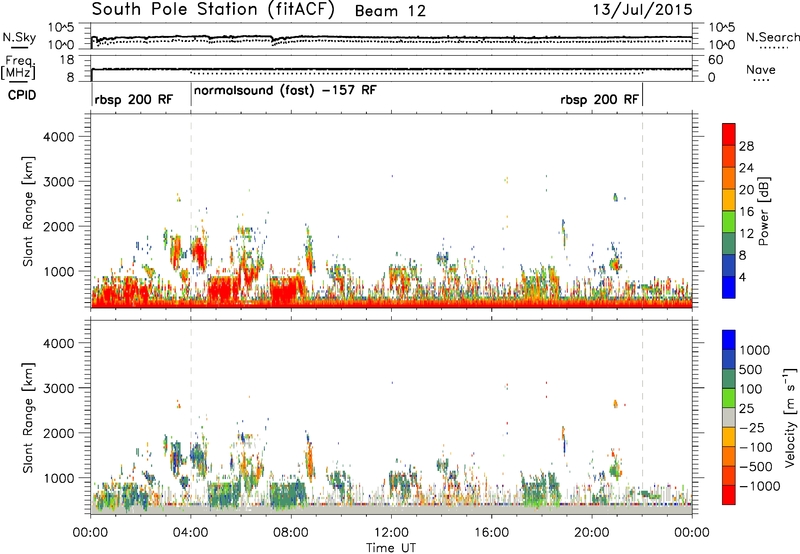Click the date '13/Jul/2015'
800x554 pixels.
pyautogui.click(x=643, y=9)
